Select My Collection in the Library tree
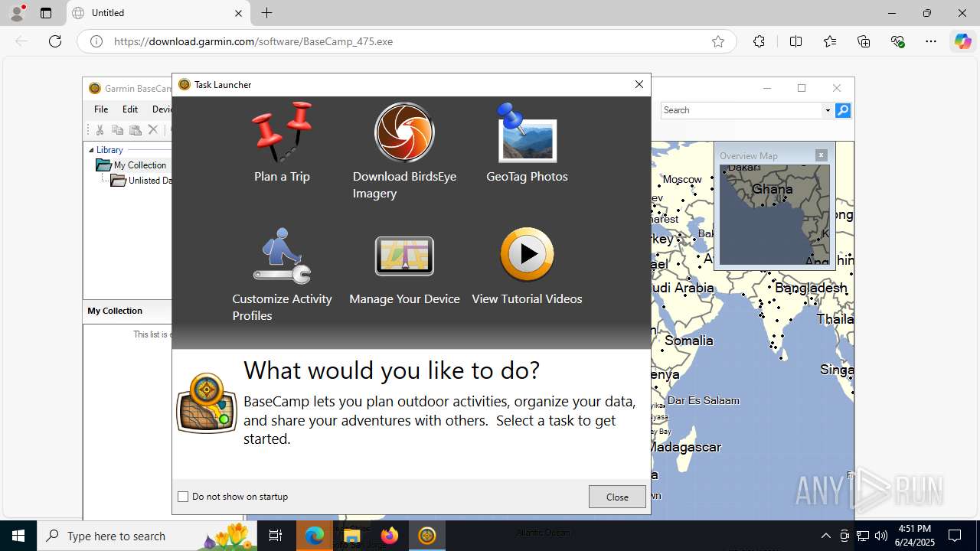Viewport: 980px width, 551px height. (x=139, y=165)
